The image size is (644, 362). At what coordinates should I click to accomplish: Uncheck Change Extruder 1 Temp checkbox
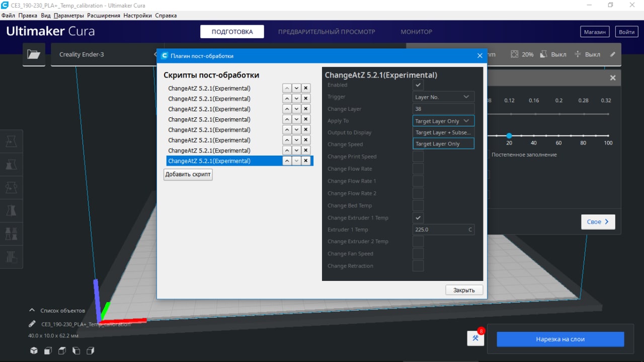[x=418, y=218]
